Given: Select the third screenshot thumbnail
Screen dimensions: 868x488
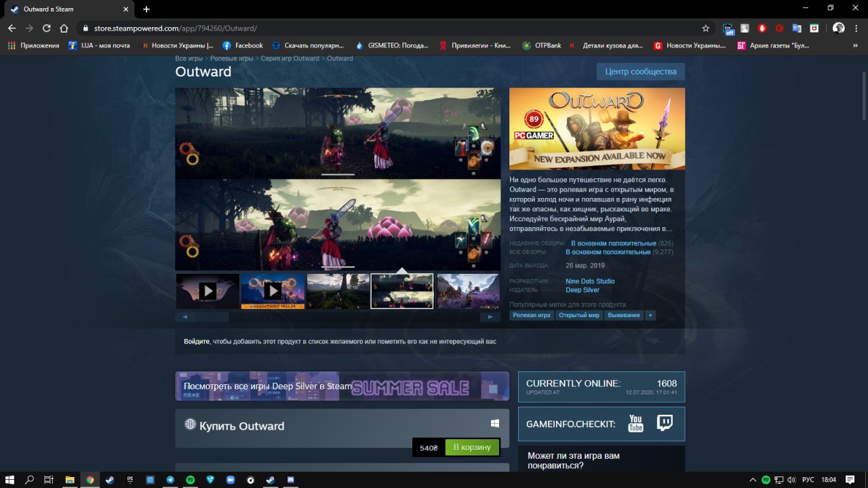Looking at the screenshot, I should (x=338, y=291).
